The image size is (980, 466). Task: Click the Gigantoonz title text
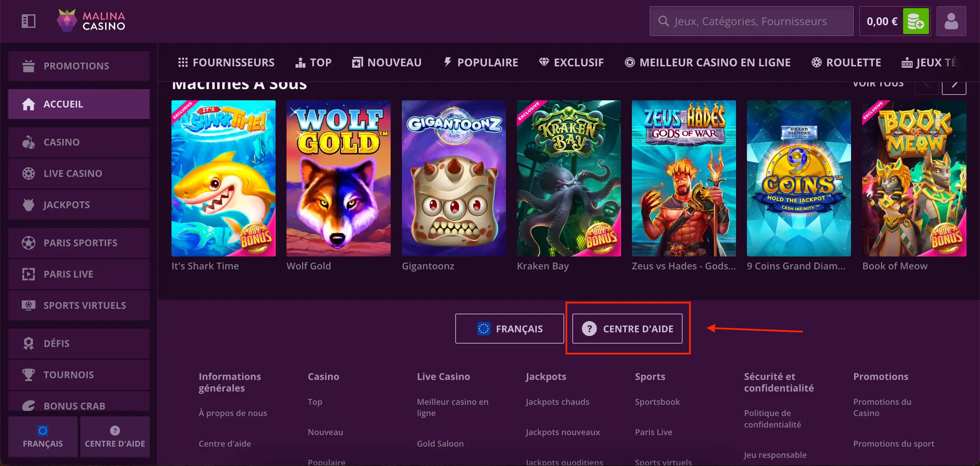click(x=428, y=266)
